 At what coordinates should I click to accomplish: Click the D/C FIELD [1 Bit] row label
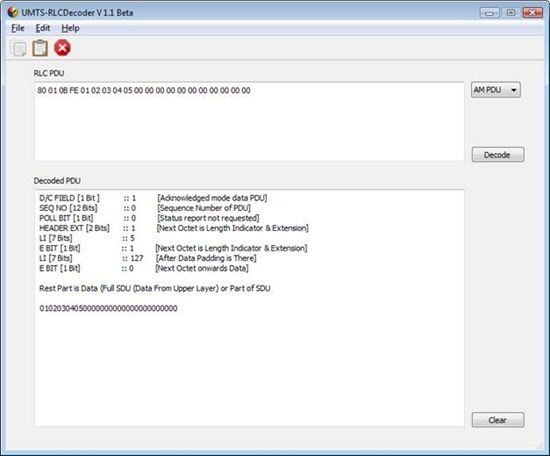69,198
